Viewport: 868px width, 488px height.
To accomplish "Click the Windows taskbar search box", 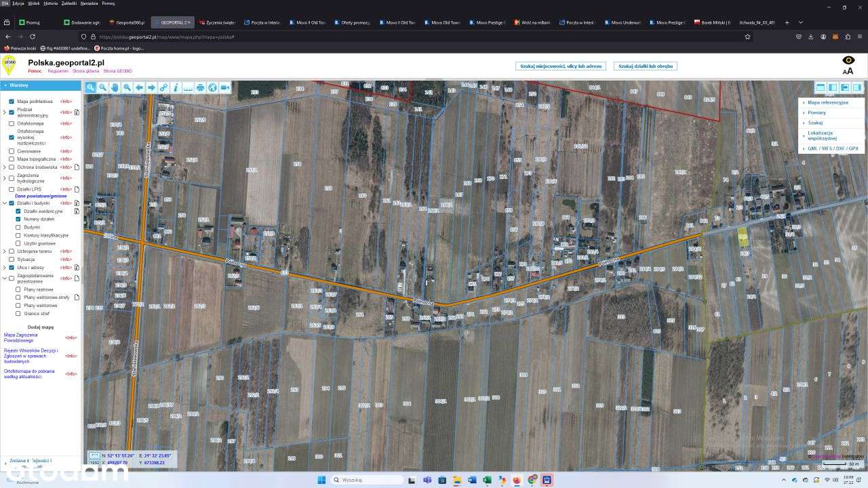I will pyautogui.click(x=367, y=480).
